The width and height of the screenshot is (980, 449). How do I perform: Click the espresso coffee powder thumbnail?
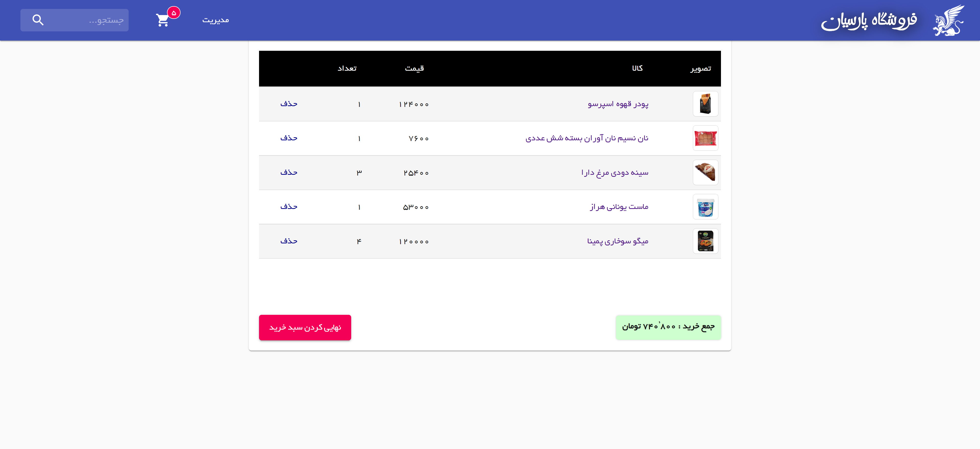tap(705, 104)
